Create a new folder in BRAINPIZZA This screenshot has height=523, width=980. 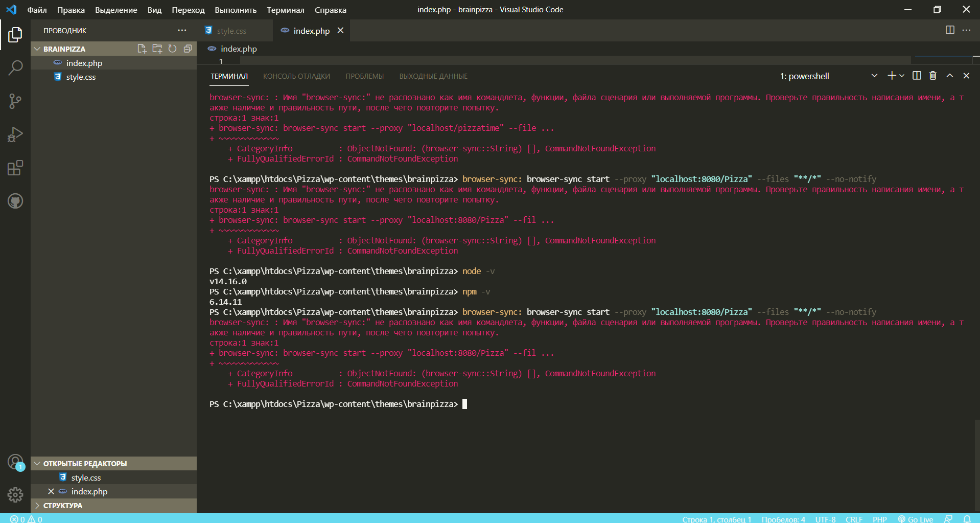point(157,49)
